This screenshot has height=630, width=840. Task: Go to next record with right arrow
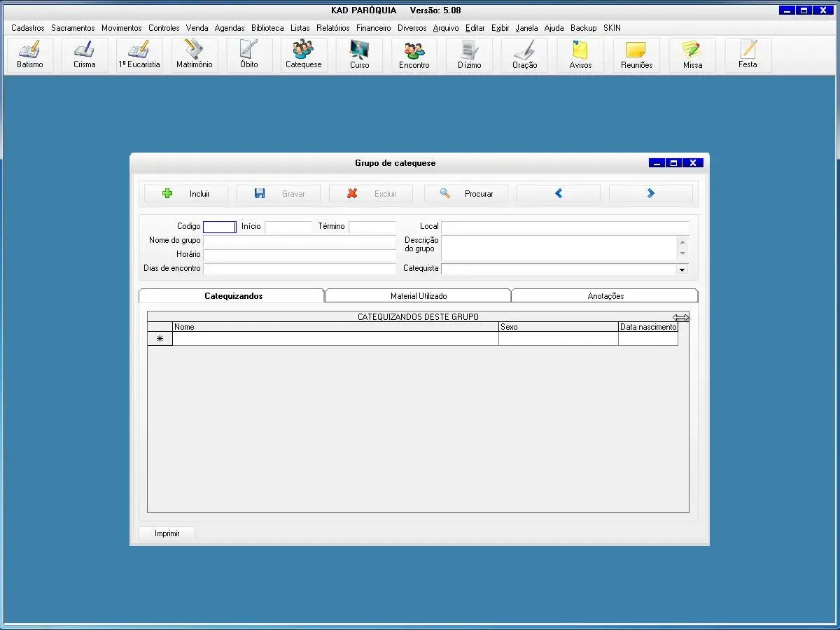pos(651,194)
